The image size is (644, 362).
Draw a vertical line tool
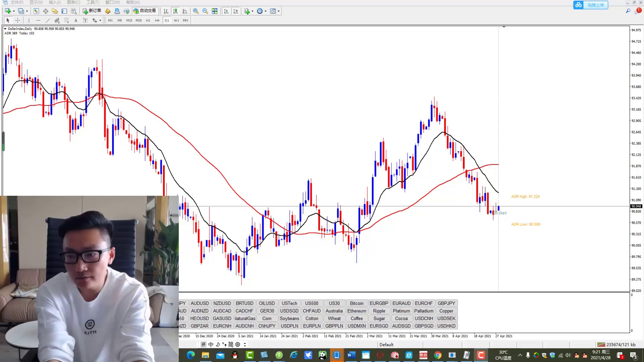coord(29,20)
